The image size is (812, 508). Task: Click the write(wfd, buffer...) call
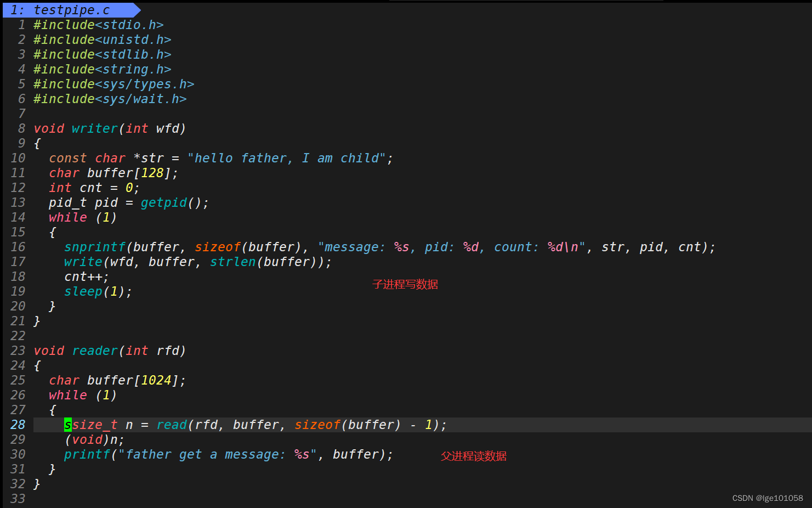[198, 262]
